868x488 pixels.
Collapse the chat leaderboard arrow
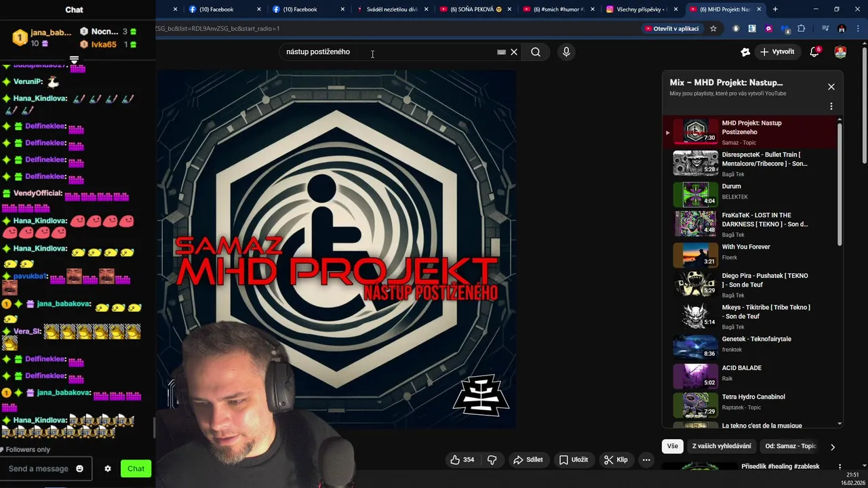tap(74, 60)
